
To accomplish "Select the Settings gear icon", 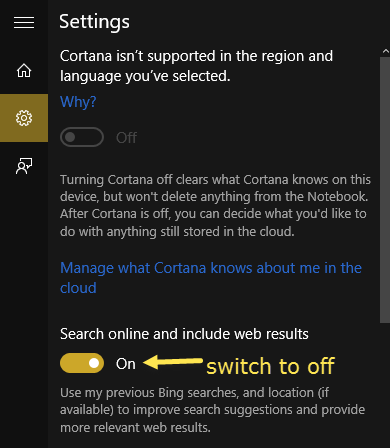I will click(x=24, y=118).
